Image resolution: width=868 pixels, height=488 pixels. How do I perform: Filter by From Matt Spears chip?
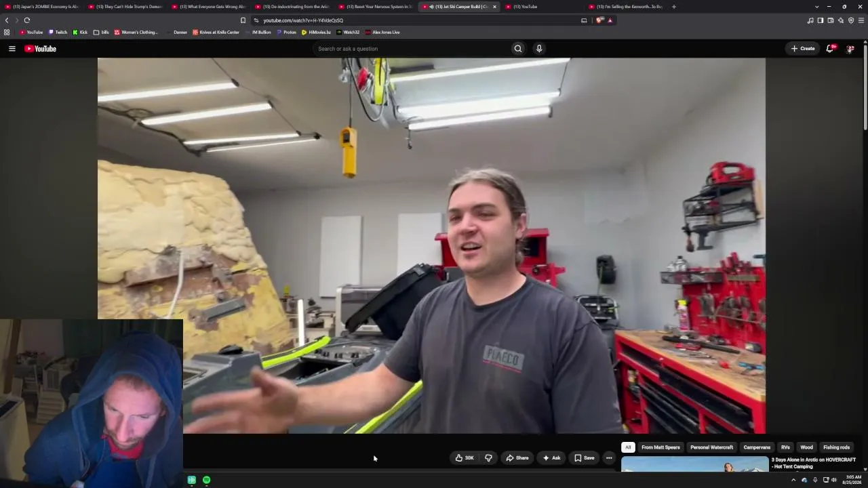point(660,447)
